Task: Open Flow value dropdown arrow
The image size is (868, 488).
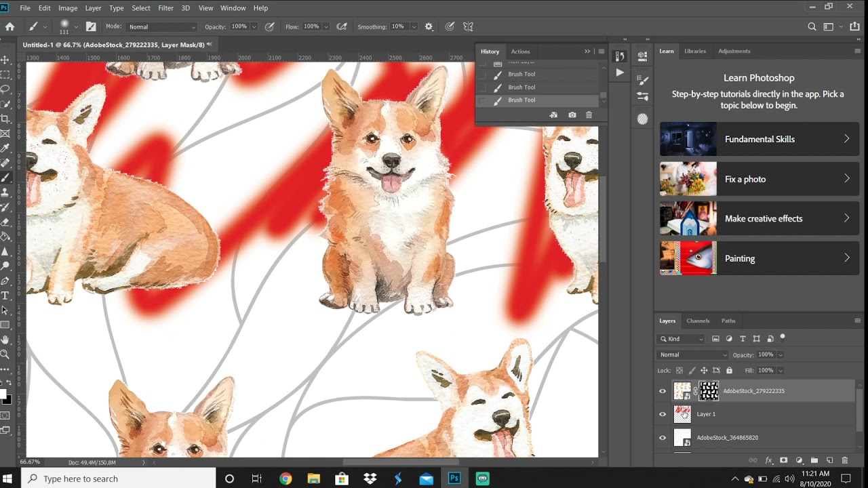Action: [326, 27]
